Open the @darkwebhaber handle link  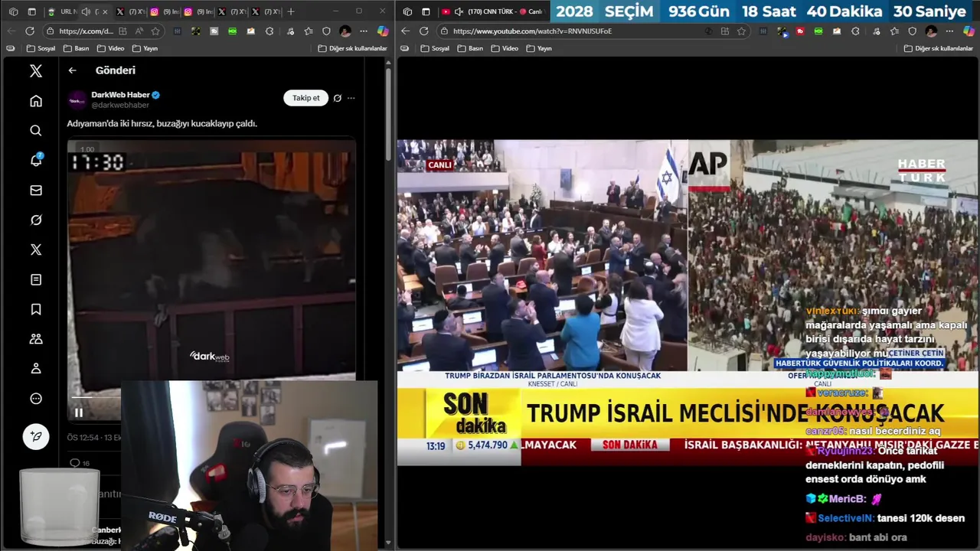(x=120, y=105)
